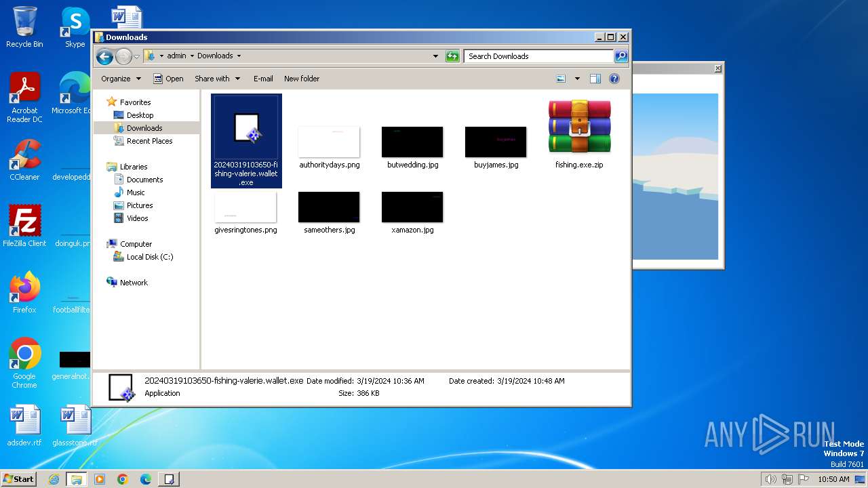
Task: Open the Pictures library
Action: point(139,205)
